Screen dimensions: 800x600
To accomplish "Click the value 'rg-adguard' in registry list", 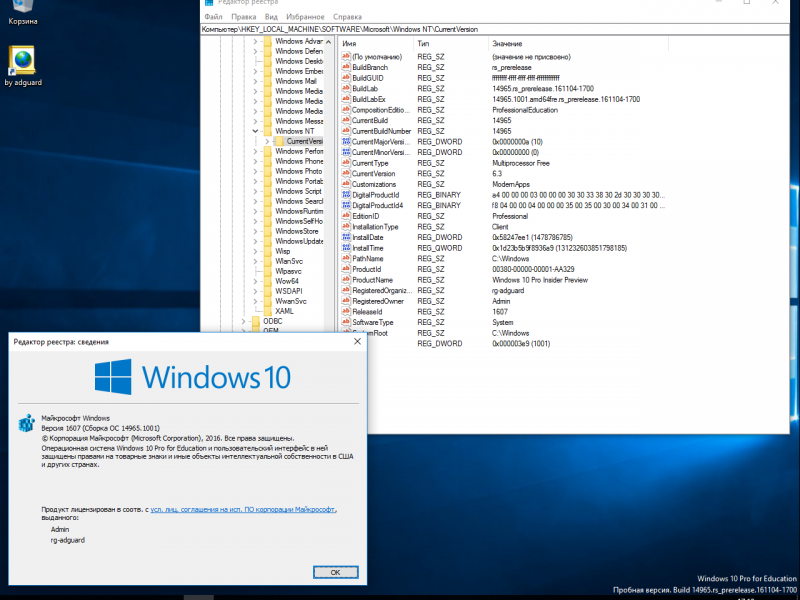I will [508, 290].
